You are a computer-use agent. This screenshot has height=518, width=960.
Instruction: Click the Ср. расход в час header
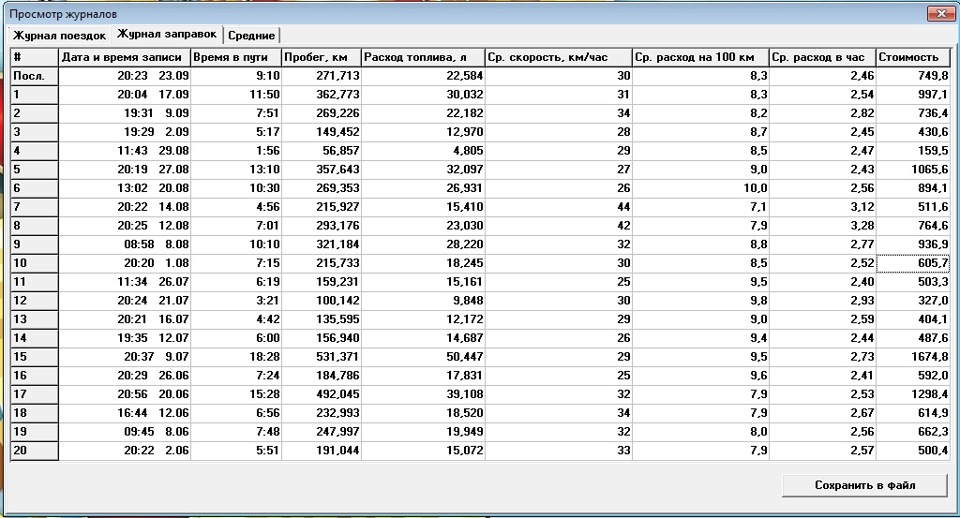[822, 57]
